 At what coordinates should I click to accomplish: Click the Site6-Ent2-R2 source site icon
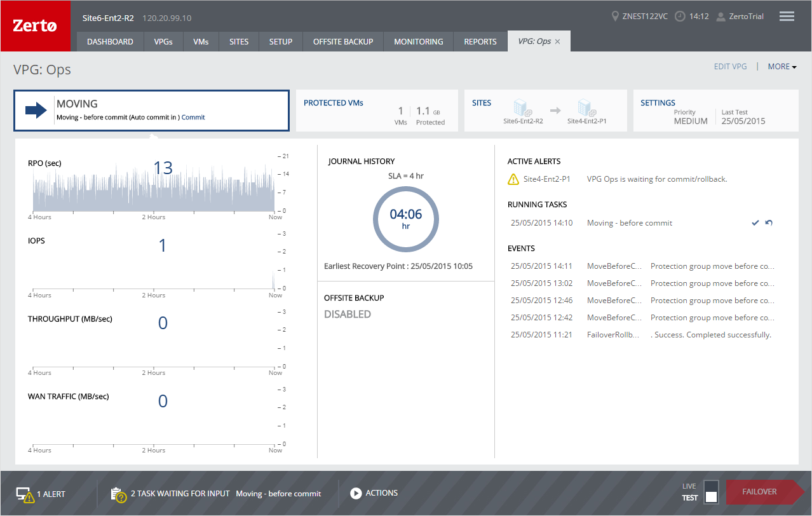pyautogui.click(x=522, y=108)
